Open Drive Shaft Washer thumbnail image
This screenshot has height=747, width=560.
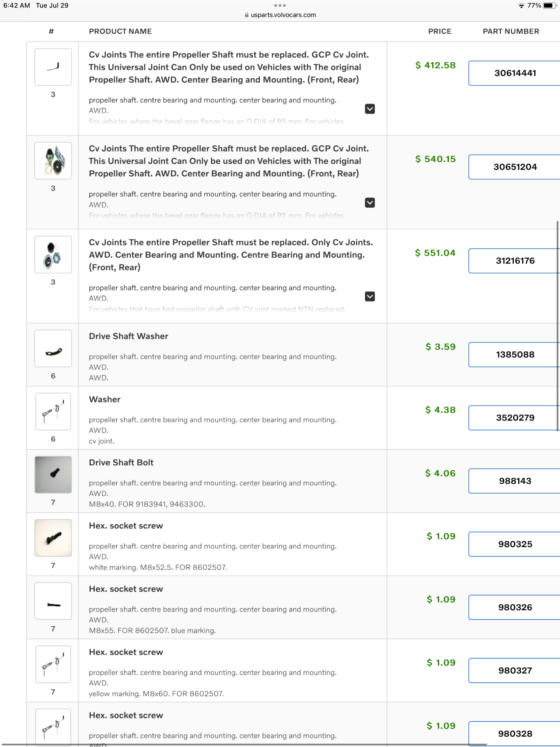click(53, 348)
